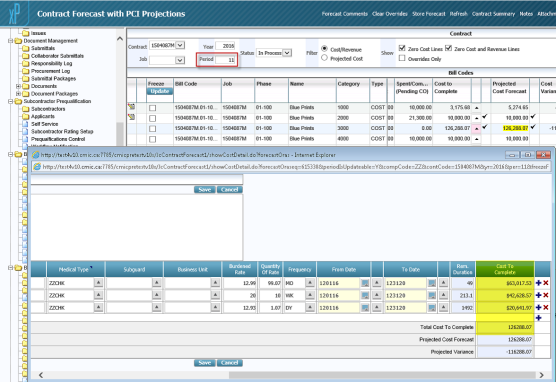Expand Document Packages tree node
This screenshot has height=382, width=556.
pos(18,94)
